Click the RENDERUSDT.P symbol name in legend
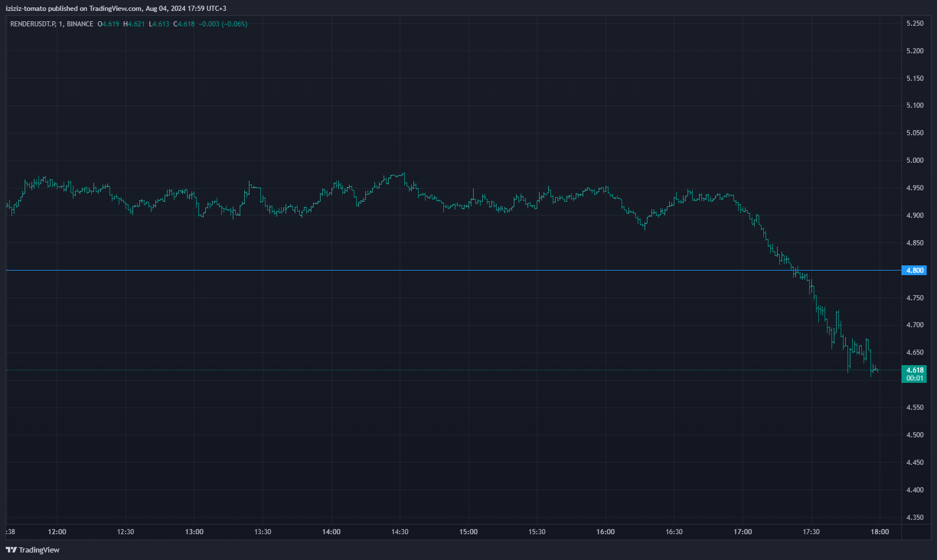This screenshot has width=937, height=560. pos(33,24)
